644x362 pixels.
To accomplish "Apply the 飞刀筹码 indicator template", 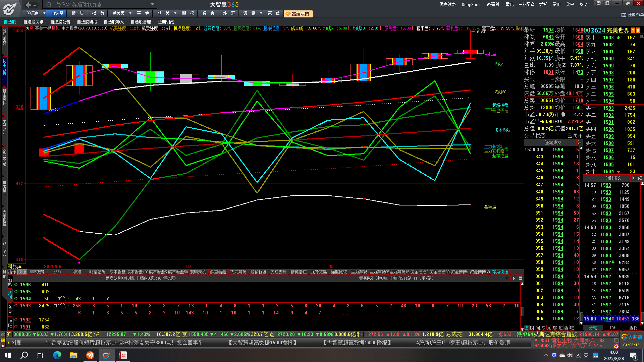I will tap(238, 272).
